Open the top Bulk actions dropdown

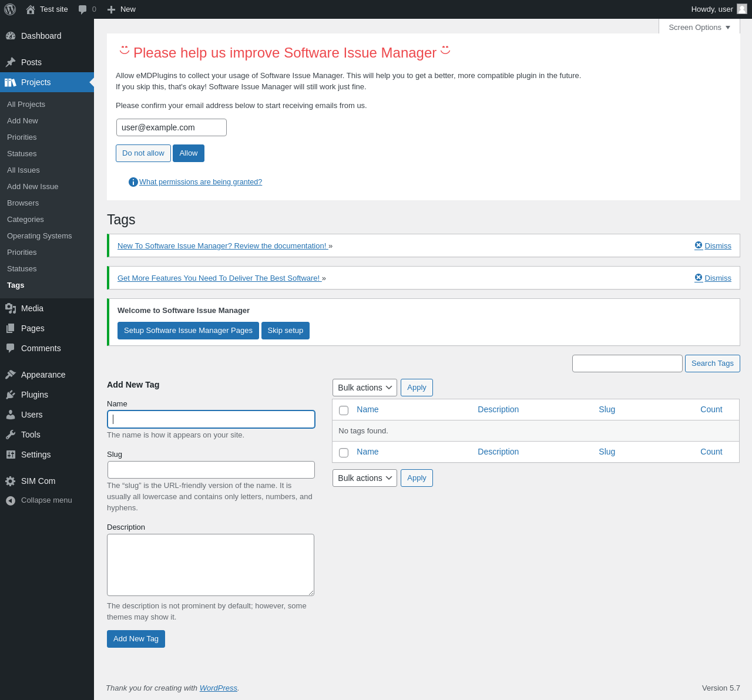coord(365,388)
